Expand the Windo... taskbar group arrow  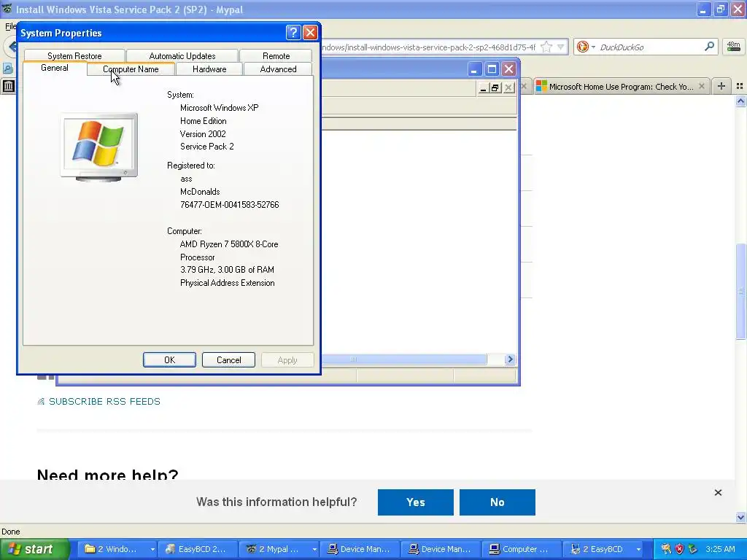(x=152, y=550)
